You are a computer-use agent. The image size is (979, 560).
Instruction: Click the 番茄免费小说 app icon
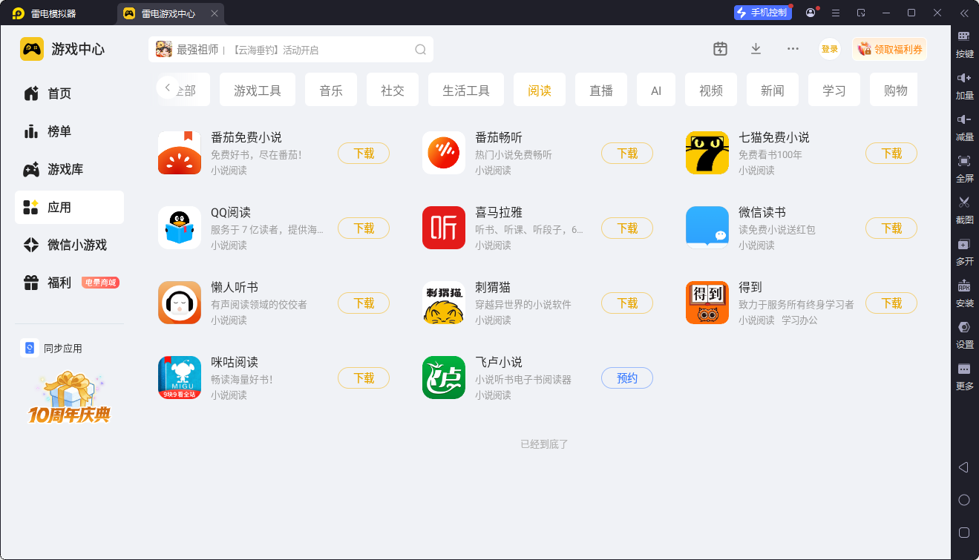pyautogui.click(x=180, y=153)
